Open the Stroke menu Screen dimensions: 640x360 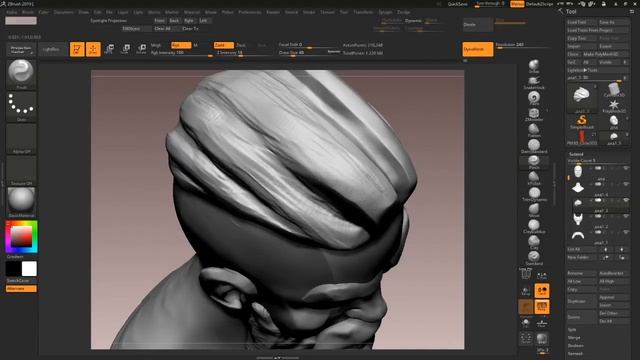(x=309, y=12)
